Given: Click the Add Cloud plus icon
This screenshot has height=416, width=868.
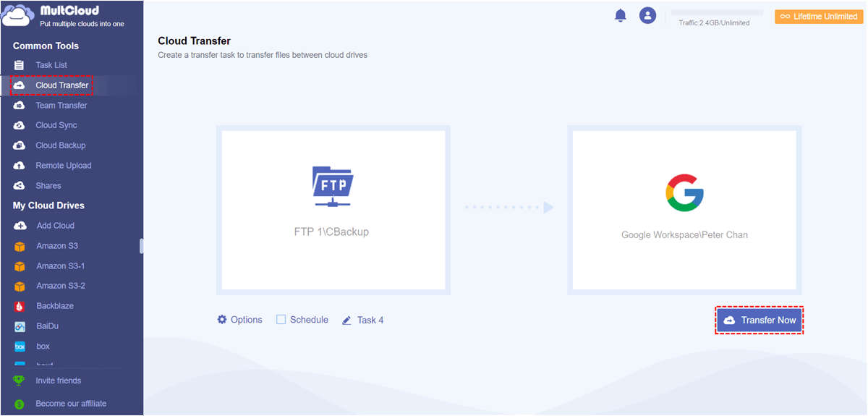Looking at the screenshot, I should [x=20, y=226].
